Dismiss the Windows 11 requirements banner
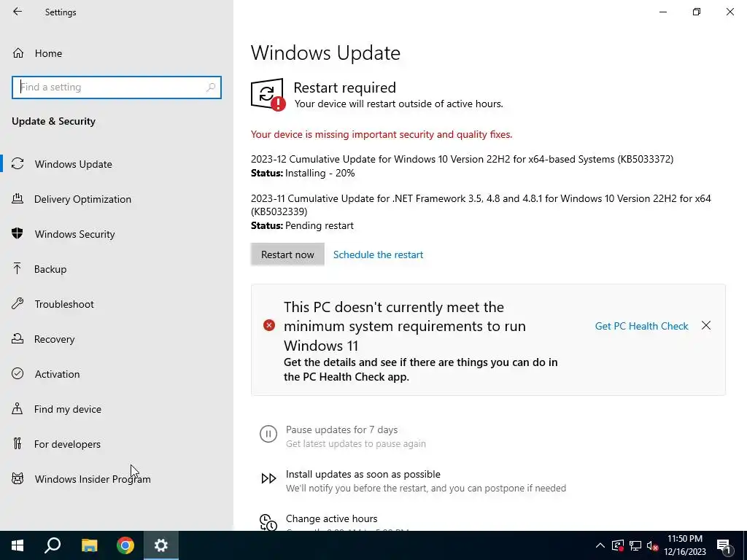This screenshot has height=560, width=747. point(706,326)
